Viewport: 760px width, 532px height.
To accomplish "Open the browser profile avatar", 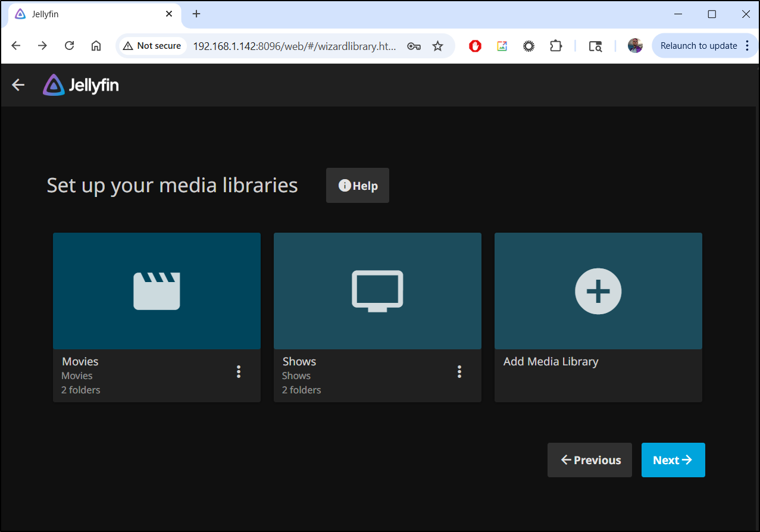I will coord(635,46).
